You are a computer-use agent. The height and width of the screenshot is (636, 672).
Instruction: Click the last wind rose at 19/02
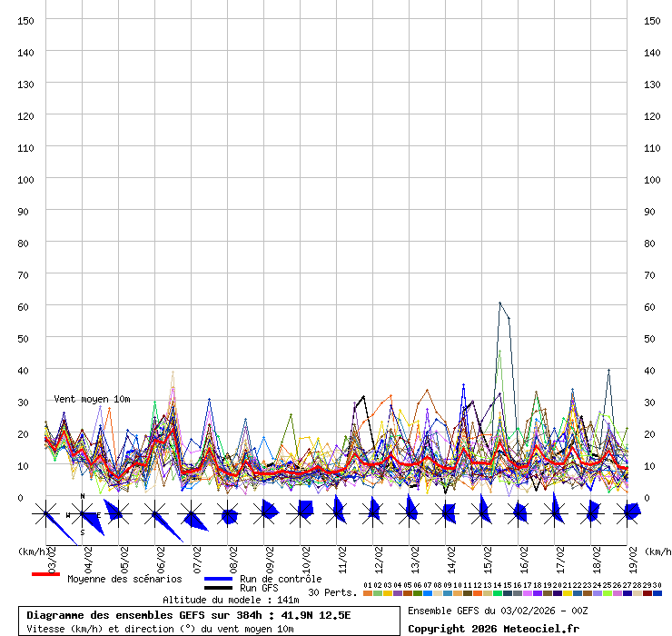628,513
